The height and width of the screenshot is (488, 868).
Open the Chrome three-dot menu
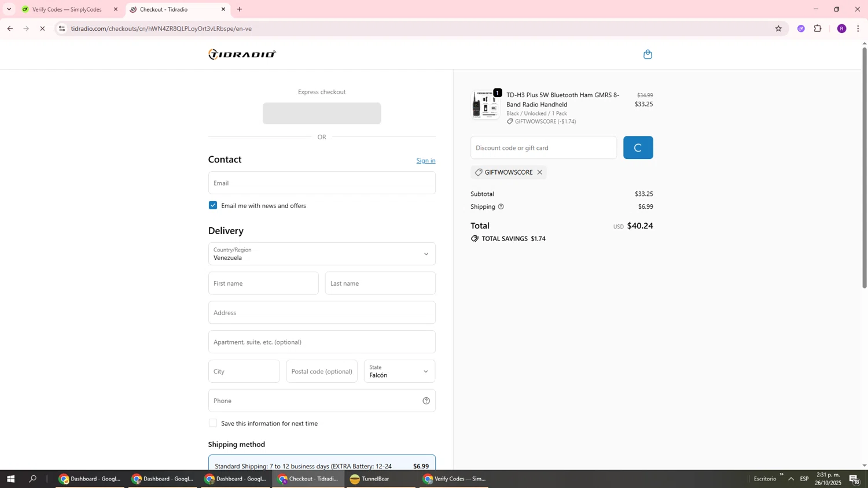click(858, 28)
